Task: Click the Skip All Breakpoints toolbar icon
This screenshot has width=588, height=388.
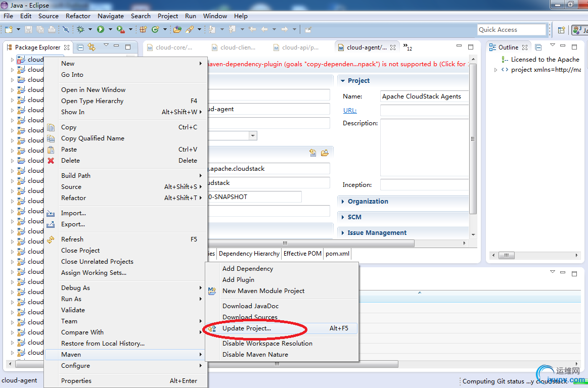Action: click(x=66, y=30)
